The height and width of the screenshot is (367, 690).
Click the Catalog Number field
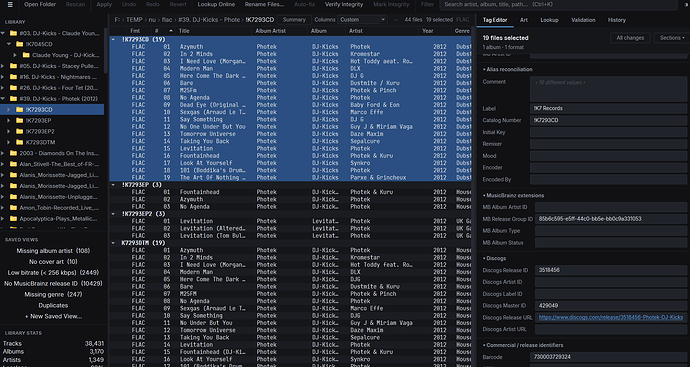point(608,120)
